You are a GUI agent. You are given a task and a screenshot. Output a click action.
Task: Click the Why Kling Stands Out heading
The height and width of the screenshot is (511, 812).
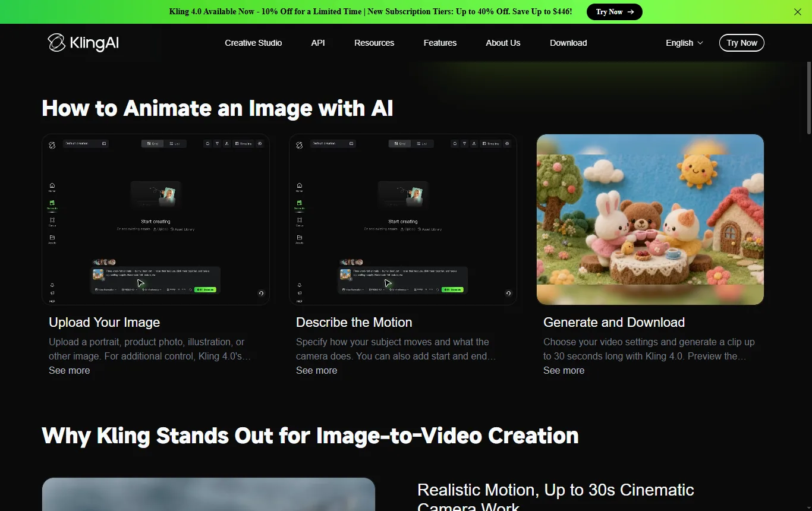pyautogui.click(x=310, y=436)
